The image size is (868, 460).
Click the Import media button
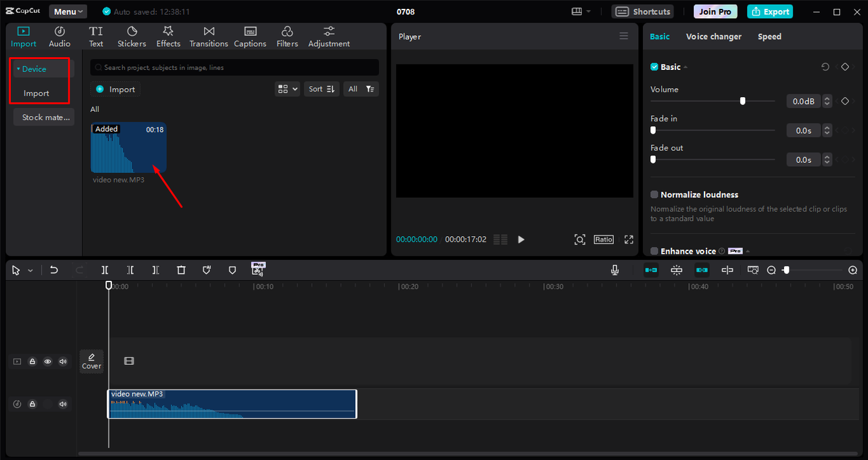coord(115,89)
